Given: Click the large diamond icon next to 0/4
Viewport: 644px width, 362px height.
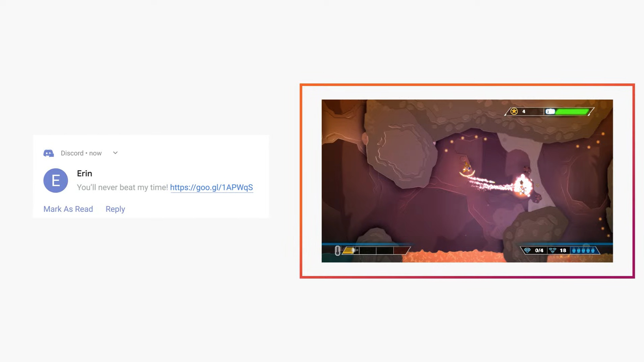Looking at the screenshot, I should [527, 250].
